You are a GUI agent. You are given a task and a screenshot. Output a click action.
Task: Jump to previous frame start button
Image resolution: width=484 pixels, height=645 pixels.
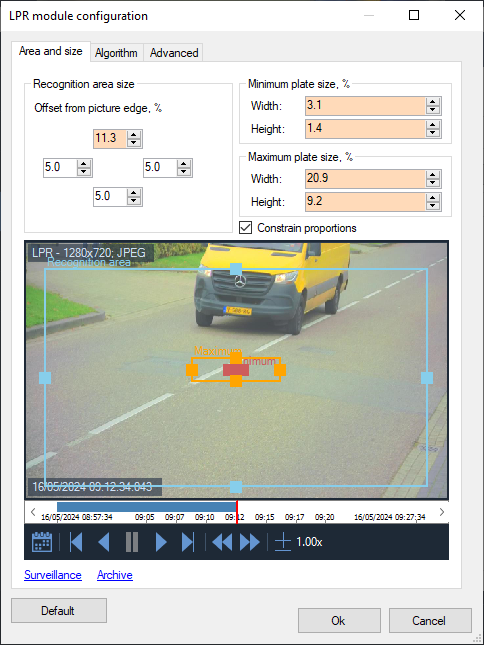(x=76, y=542)
